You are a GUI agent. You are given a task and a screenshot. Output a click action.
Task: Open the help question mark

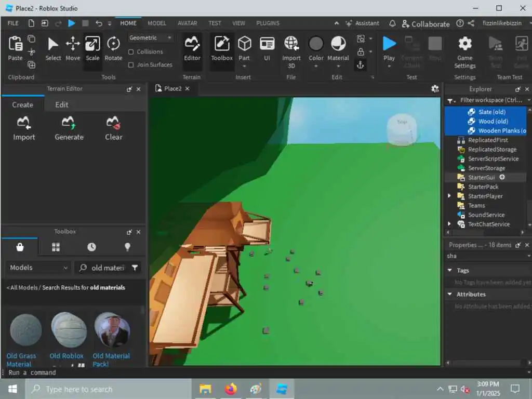(460, 23)
